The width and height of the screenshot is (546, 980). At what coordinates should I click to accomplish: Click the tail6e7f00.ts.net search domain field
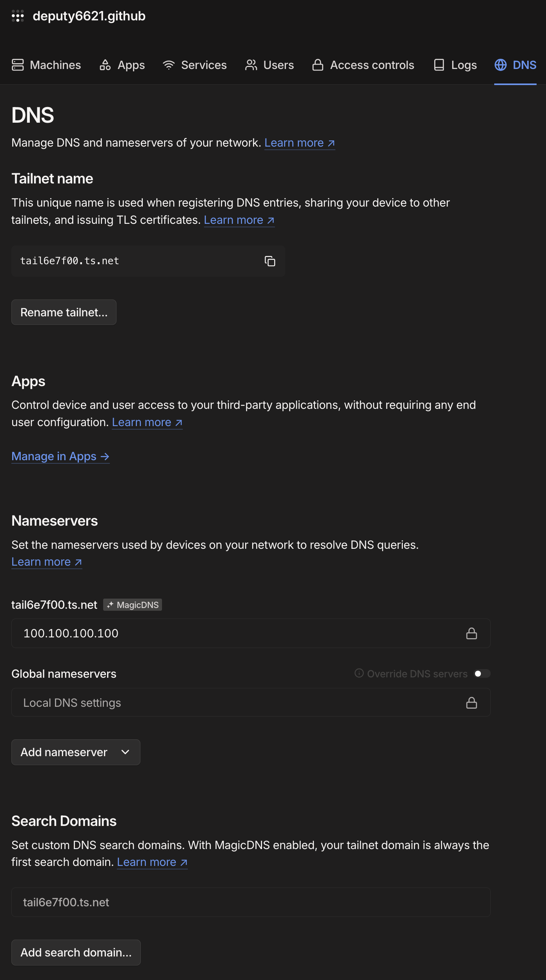[251, 902]
